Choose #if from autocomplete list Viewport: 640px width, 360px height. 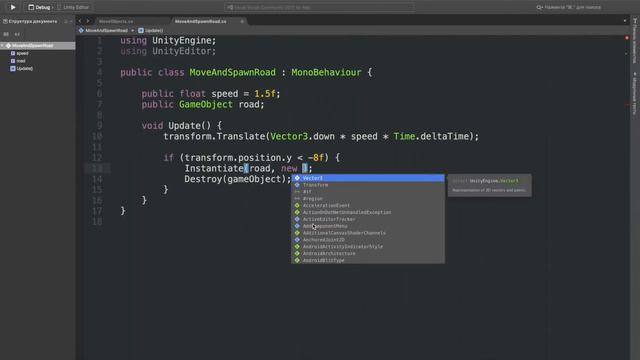(x=368, y=192)
